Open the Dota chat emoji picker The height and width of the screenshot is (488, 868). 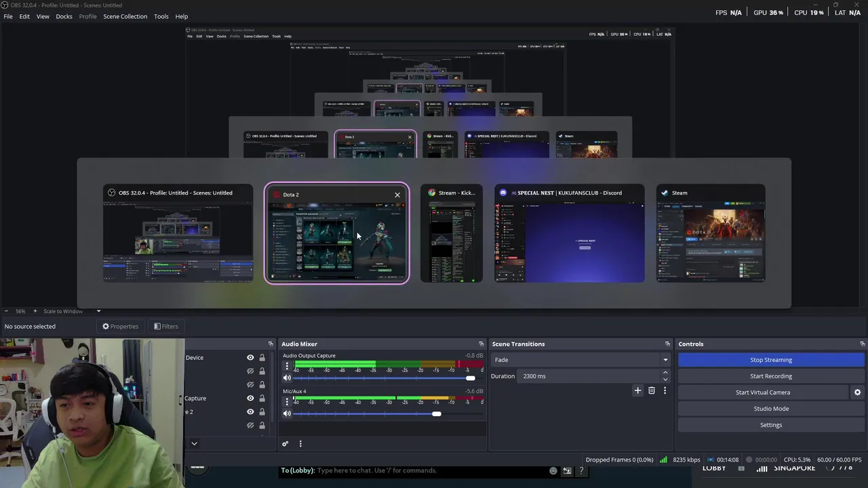(553, 470)
